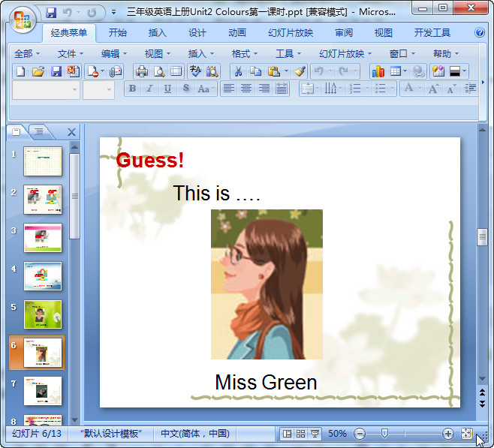Image resolution: width=494 pixels, height=448 pixels.
Task: Run the spelling check icon
Action: (x=195, y=72)
